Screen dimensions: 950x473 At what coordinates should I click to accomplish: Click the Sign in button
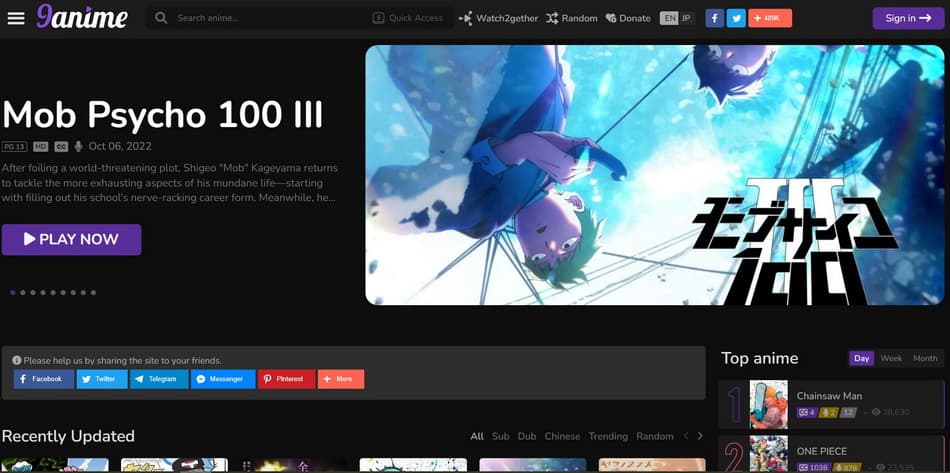(907, 18)
